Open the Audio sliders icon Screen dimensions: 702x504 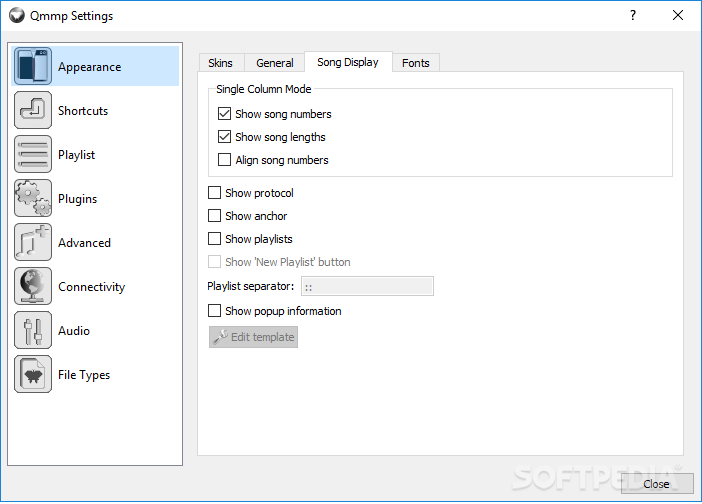tap(33, 330)
